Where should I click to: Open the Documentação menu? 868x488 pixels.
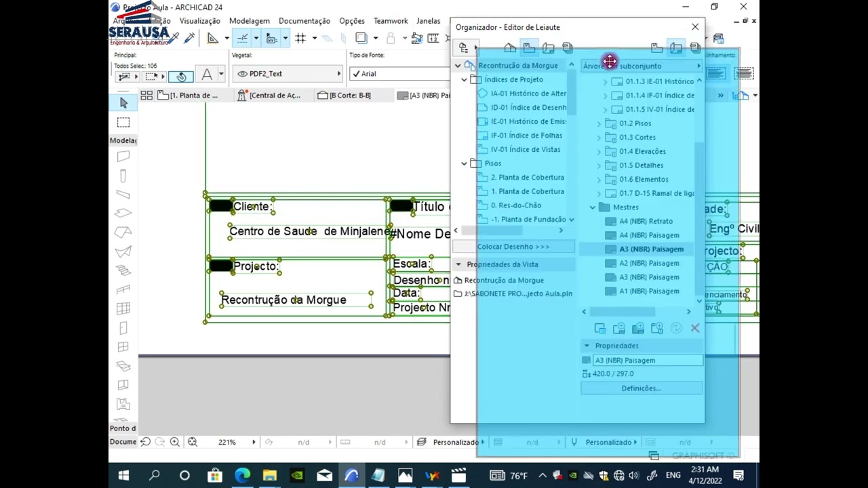[x=304, y=21]
